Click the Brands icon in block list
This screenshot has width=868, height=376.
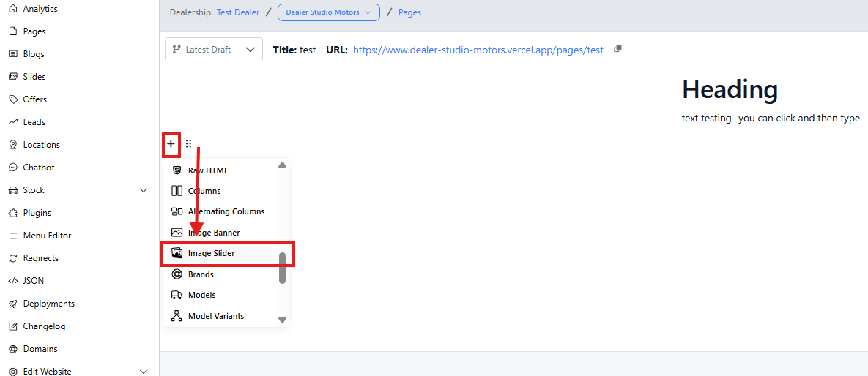click(177, 274)
